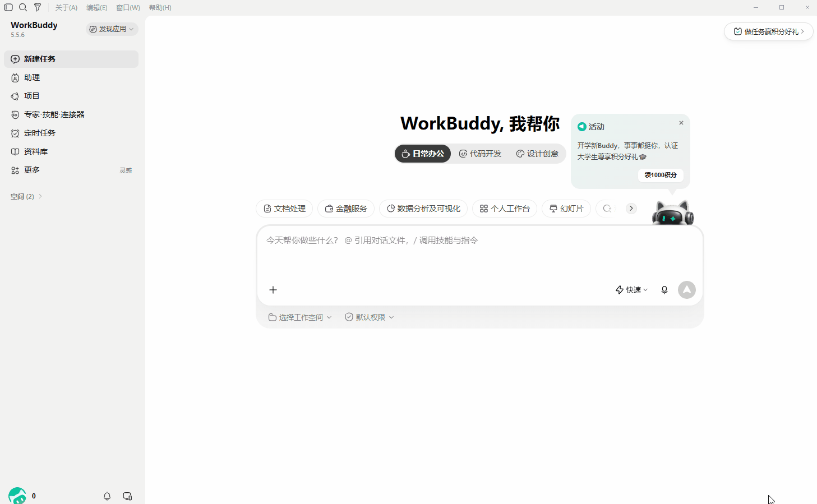Send the message with the arrow button
Viewport: 817px width, 504px height.
[x=687, y=290]
